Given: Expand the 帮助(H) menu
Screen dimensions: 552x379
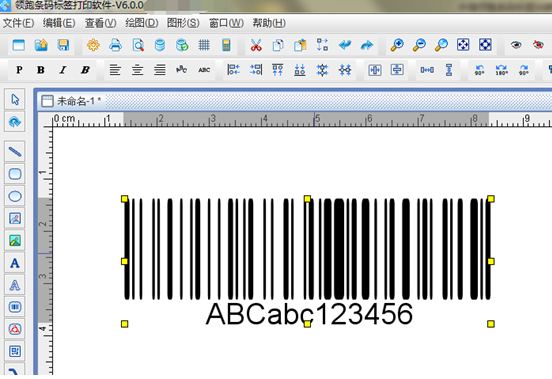Looking at the screenshot, I should click(269, 23).
